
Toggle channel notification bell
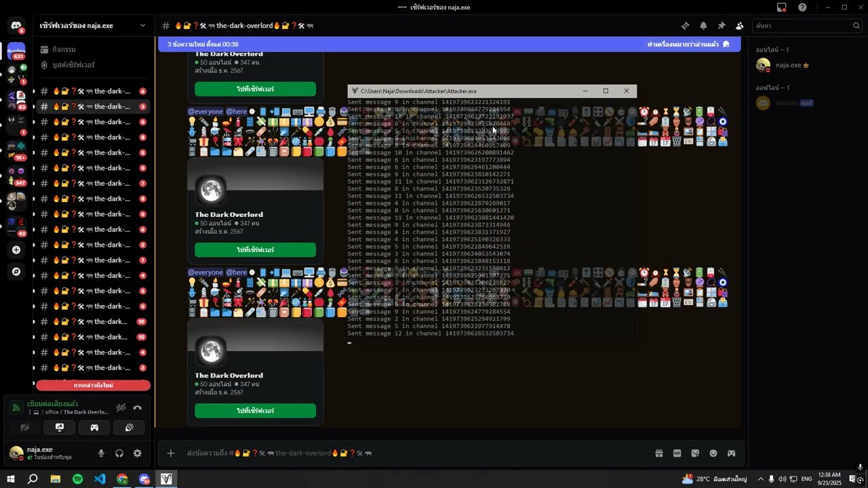703,26
